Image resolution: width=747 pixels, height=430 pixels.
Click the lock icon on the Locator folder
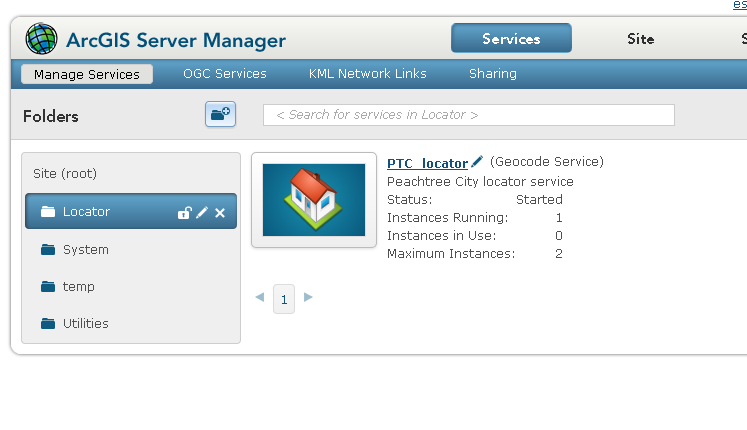coord(184,212)
